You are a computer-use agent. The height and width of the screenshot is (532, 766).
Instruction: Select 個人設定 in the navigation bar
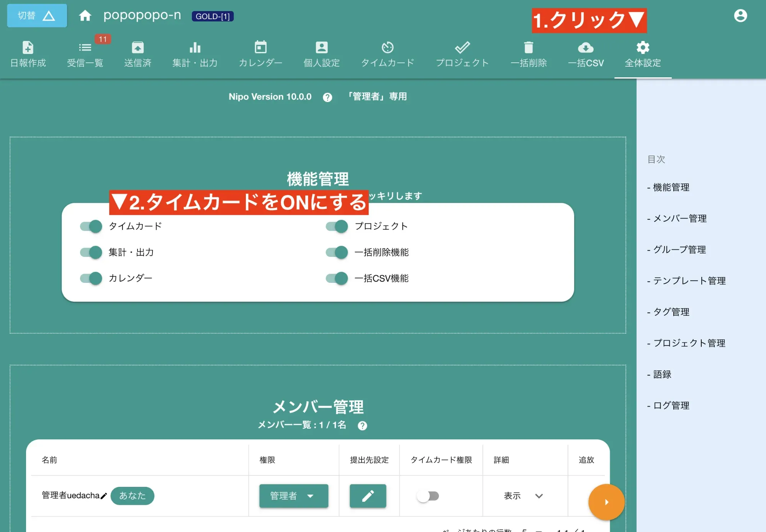321,54
